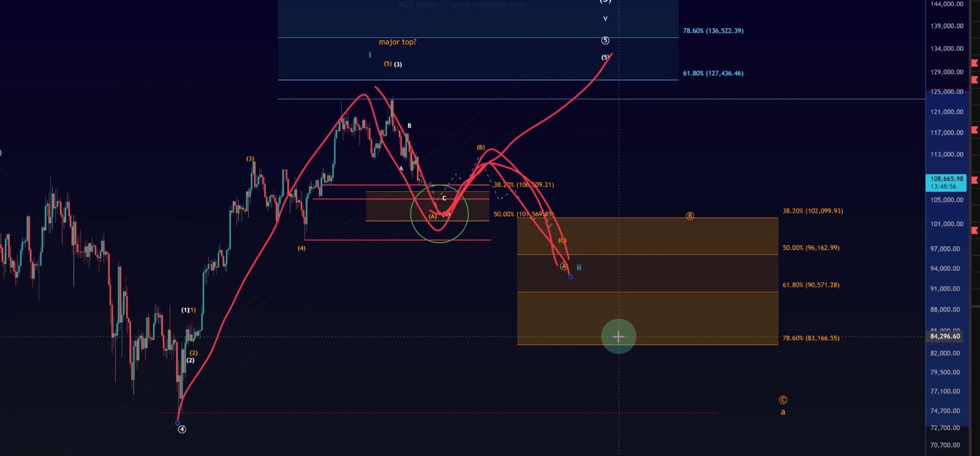The height and width of the screenshot is (456, 980).
Task: Select the blue 'ii' wave label
Action: [x=579, y=267]
